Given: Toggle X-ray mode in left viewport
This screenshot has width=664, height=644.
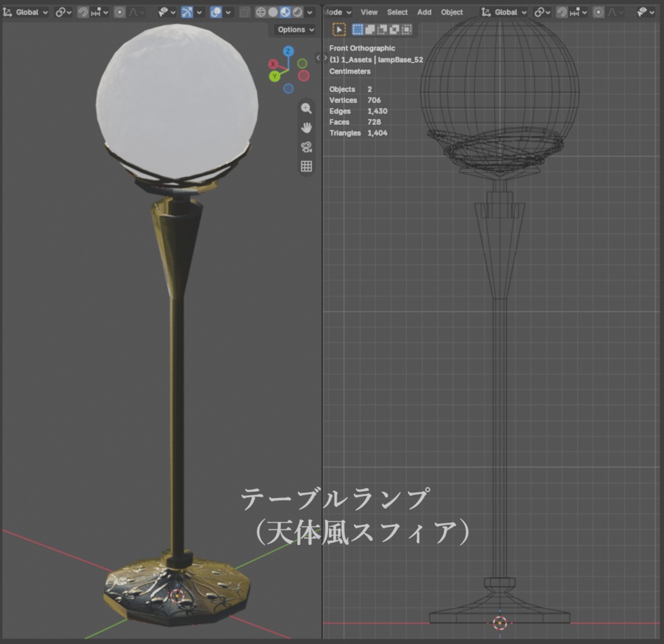Looking at the screenshot, I should tap(244, 13).
